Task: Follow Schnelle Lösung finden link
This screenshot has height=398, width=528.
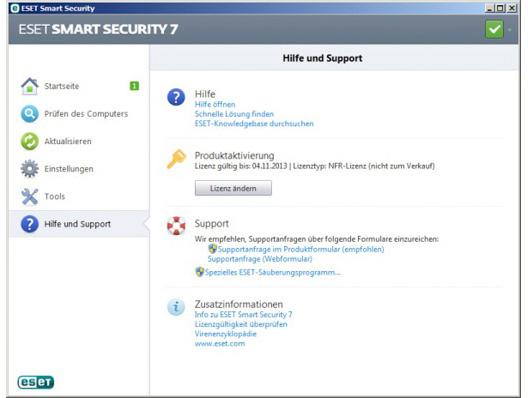Action: coord(234,114)
